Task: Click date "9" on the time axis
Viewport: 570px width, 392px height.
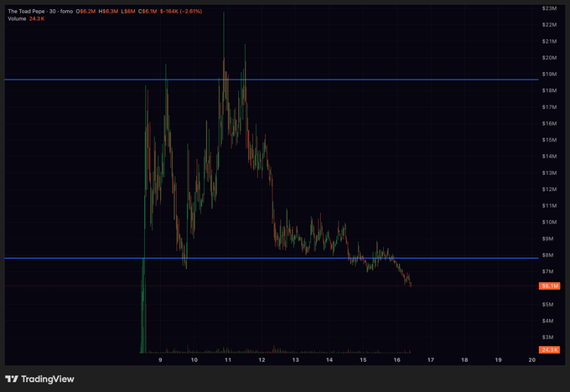Action: 160,359
